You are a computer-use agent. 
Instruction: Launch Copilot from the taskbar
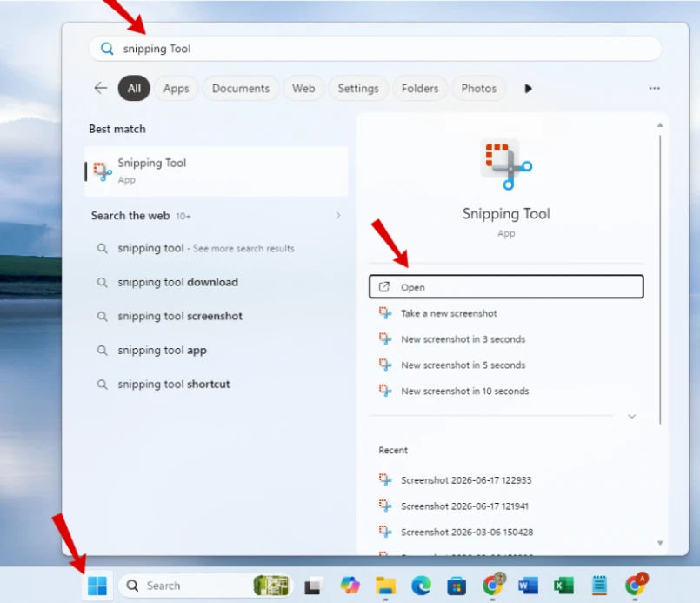click(350, 585)
